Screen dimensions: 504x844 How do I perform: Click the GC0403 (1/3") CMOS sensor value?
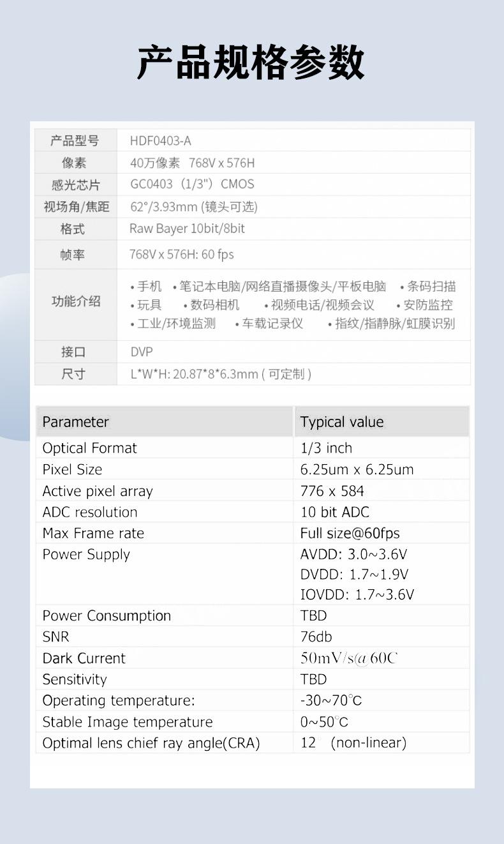coord(192,185)
